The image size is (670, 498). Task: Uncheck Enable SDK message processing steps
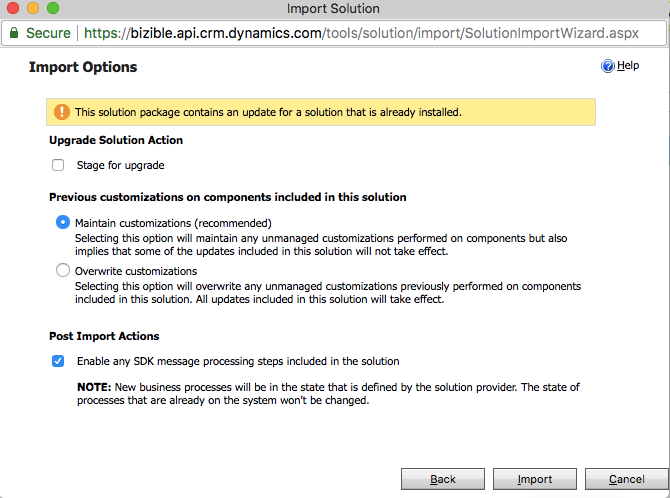58,361
